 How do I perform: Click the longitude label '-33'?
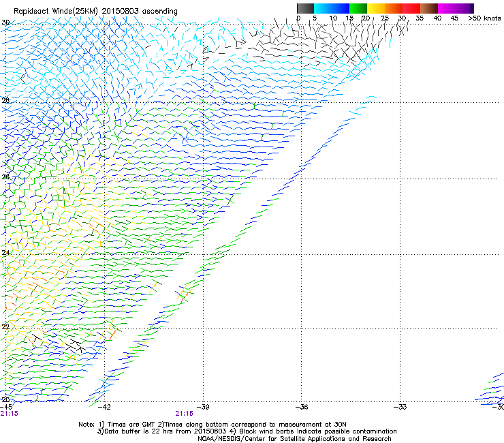click(x=400, y=407)
